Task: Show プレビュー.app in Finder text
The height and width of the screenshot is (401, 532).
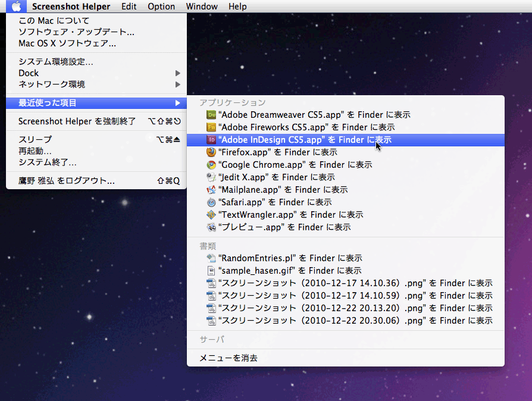Action: pyautogui.click(x=284, y=227)
